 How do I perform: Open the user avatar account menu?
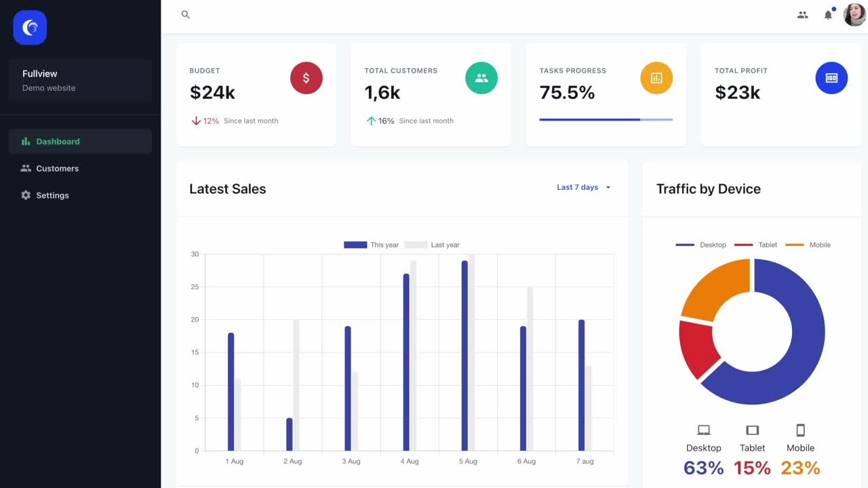coord(854,15)
